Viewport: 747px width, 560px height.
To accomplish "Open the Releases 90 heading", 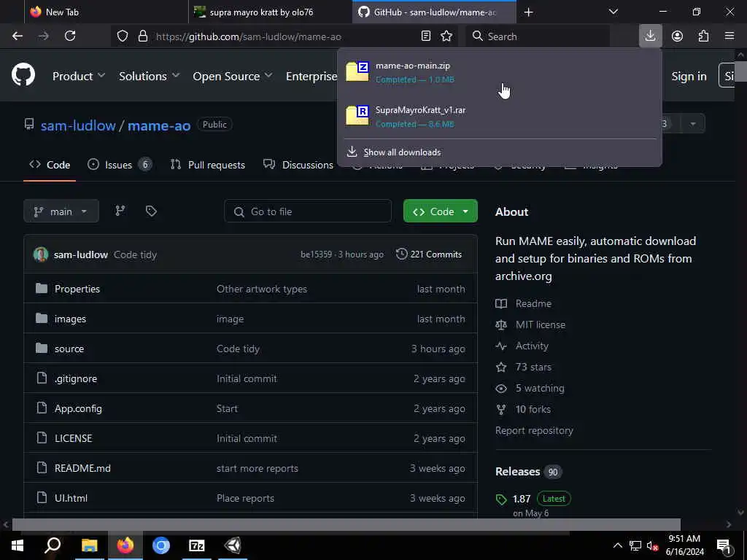I will 528,472.
